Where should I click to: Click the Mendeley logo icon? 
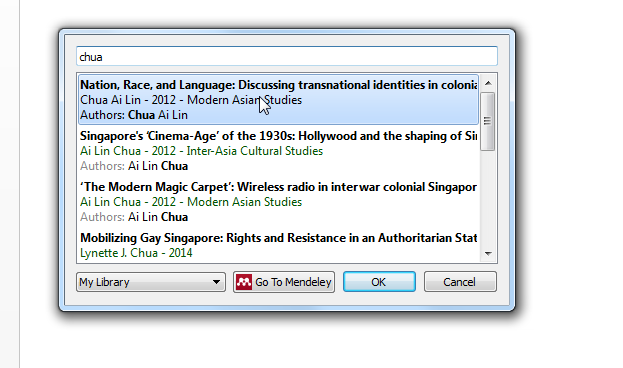(244, 282)
